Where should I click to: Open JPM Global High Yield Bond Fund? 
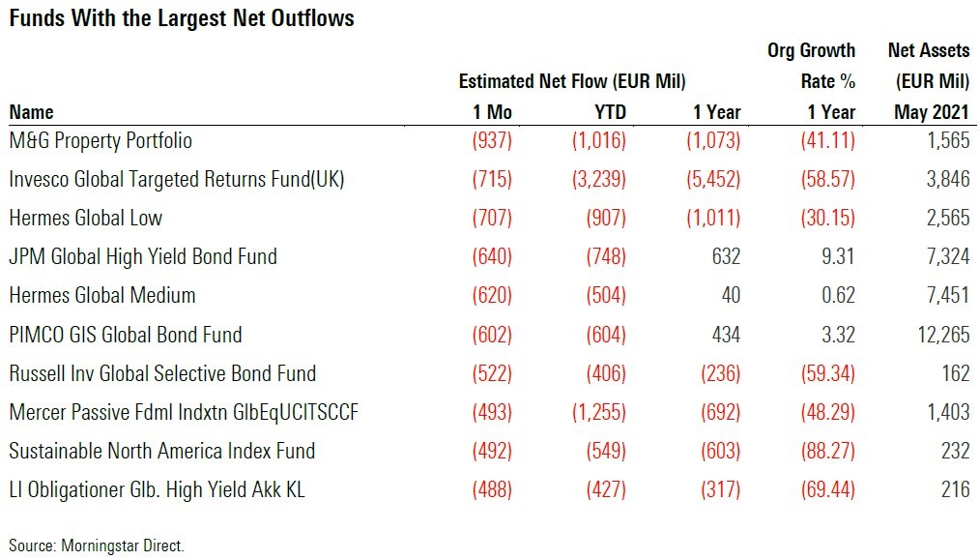143,257
